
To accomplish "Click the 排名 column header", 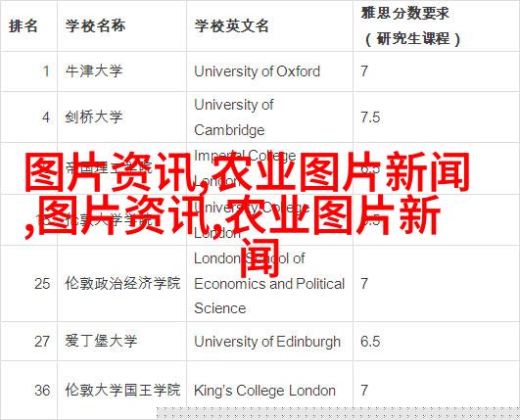I will [x=23, y=25].
